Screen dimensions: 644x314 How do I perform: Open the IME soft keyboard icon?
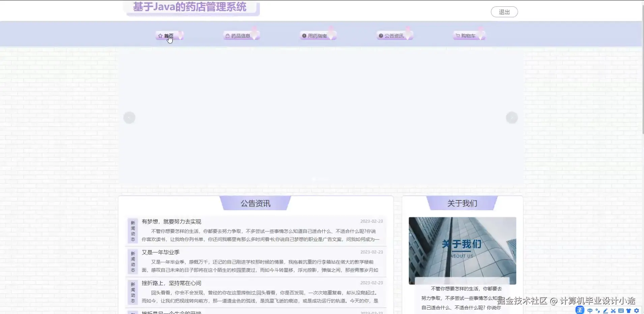[x=621, y=311]
